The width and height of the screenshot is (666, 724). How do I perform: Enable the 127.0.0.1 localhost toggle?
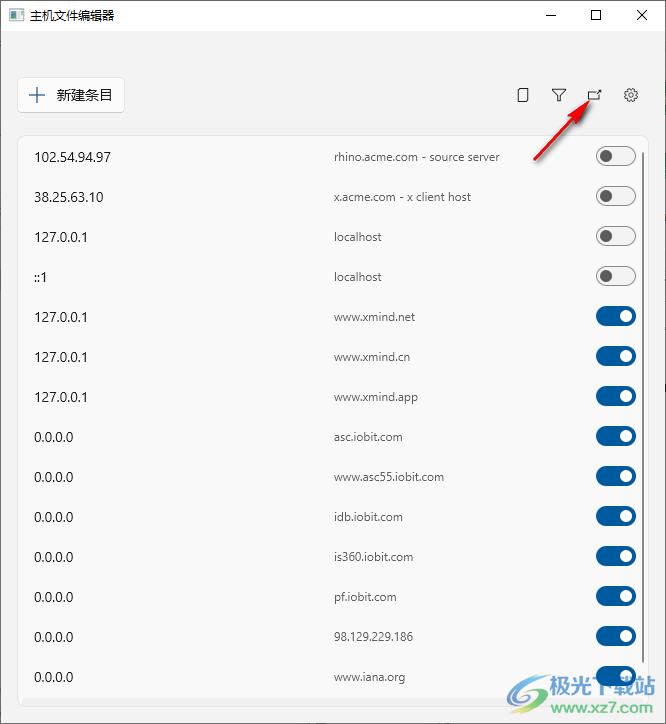coord(616,236)
